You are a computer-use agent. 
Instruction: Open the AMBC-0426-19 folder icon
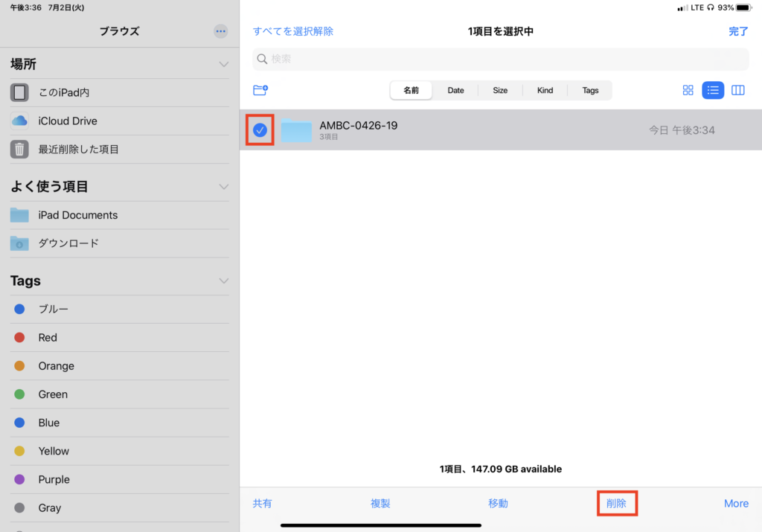[296, 129]
